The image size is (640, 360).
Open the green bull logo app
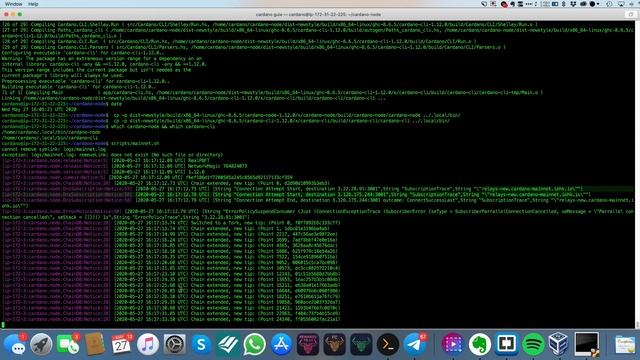click(x=361, y=344)
